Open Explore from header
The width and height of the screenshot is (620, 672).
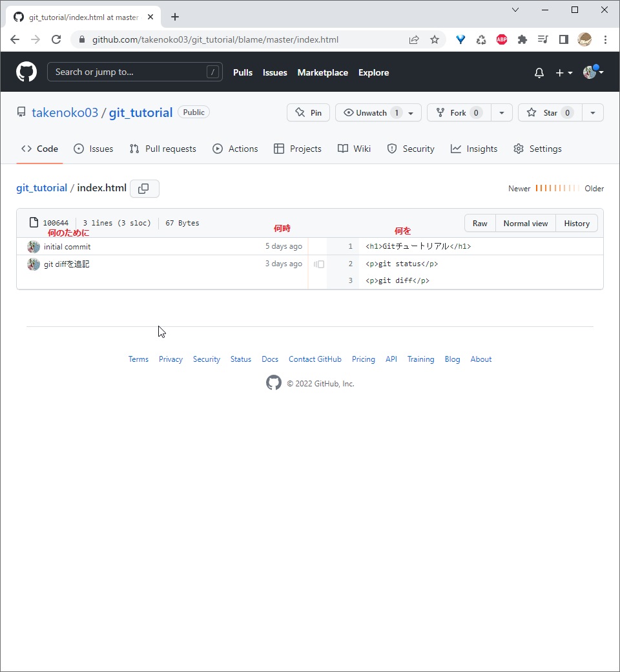tap(374, 73)
